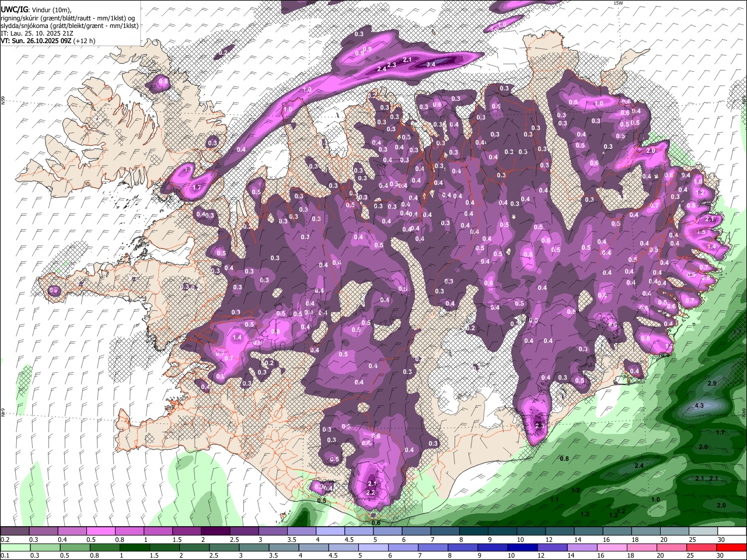Click the 4.3 rain value offshore southeast
Screen dimensions: 747x560
click(699, 405)
